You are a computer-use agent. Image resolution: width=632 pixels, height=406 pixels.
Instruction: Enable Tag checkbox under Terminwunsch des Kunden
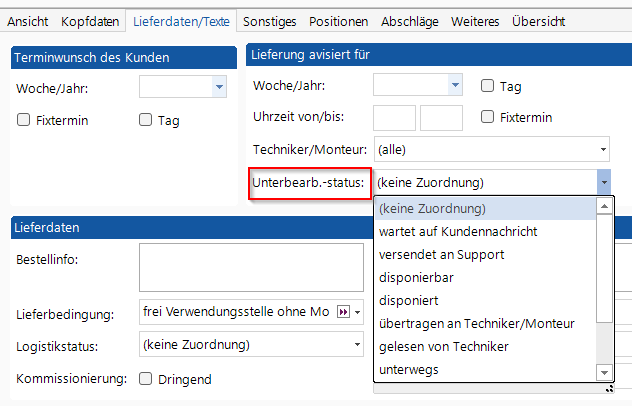(x=145, y=120)
